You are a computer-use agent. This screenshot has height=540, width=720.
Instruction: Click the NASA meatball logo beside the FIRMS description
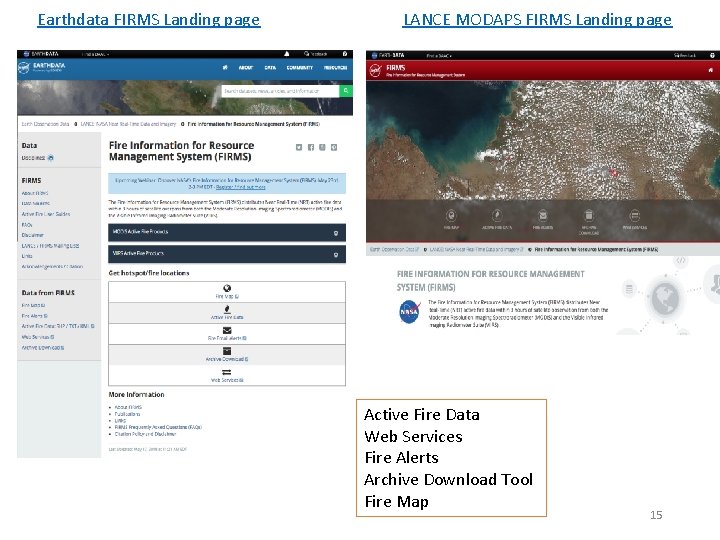click(410, 311)
